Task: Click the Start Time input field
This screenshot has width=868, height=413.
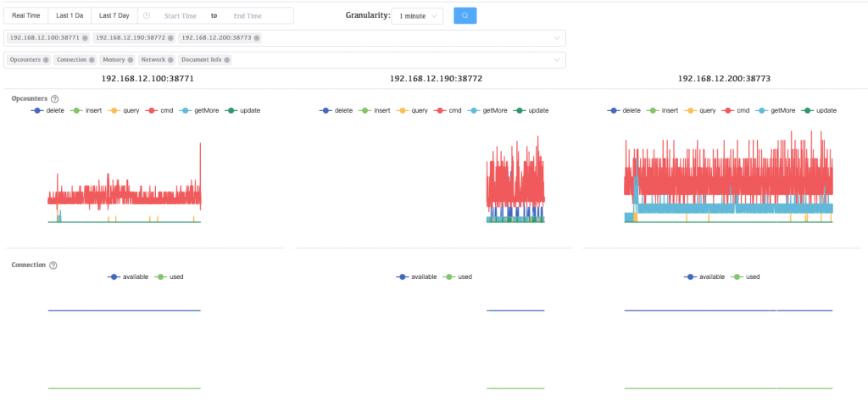Action: [x=179, y=16]
